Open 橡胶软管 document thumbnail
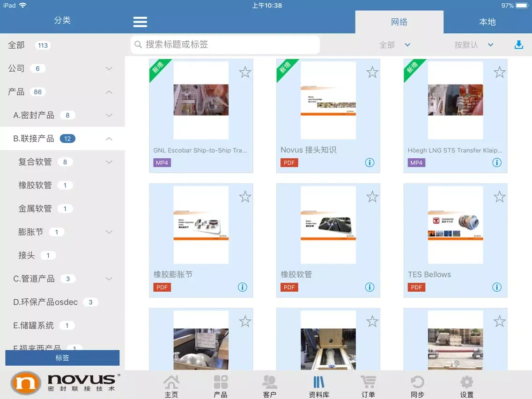 click(x=328, y=225)
